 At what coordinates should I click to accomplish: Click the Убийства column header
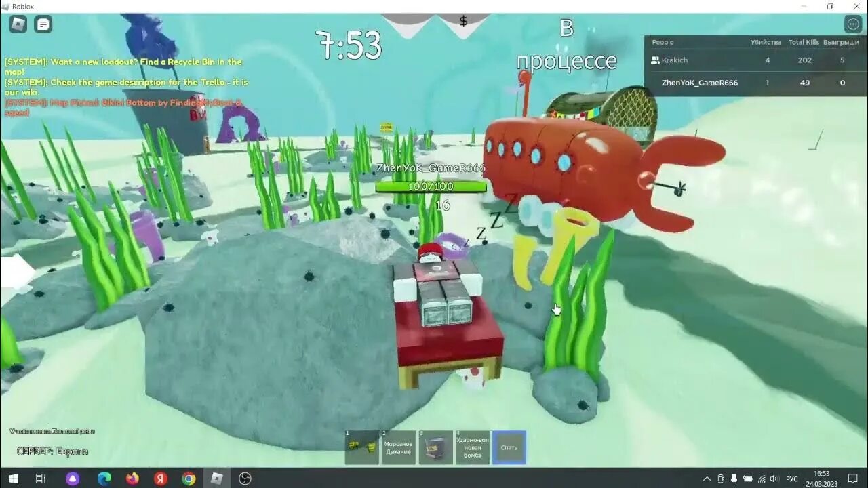click(x=766, y=42)
